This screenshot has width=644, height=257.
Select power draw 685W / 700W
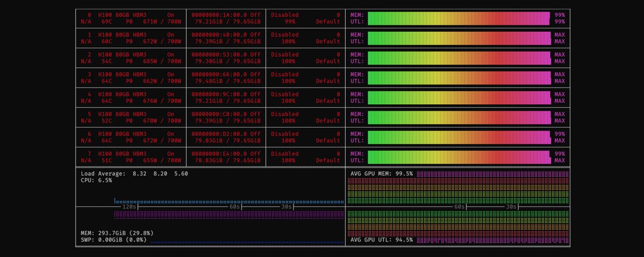coord(162,61)
